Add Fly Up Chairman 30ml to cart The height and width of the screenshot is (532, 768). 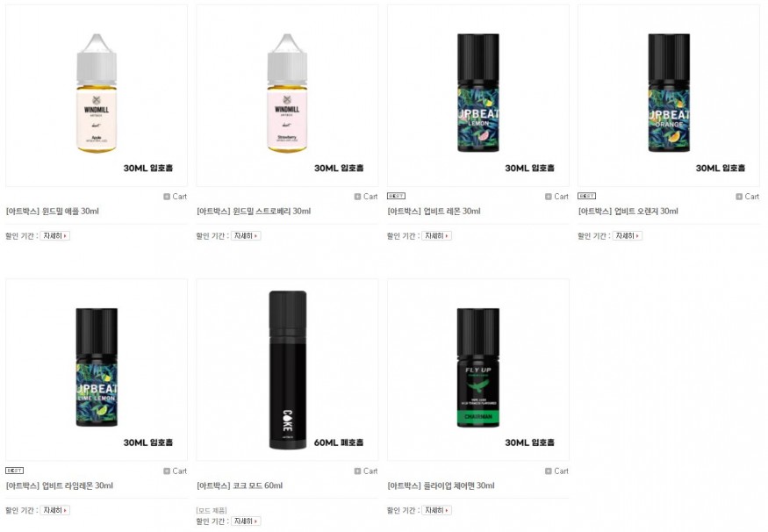pyautogui.click(x=556, y=471)
